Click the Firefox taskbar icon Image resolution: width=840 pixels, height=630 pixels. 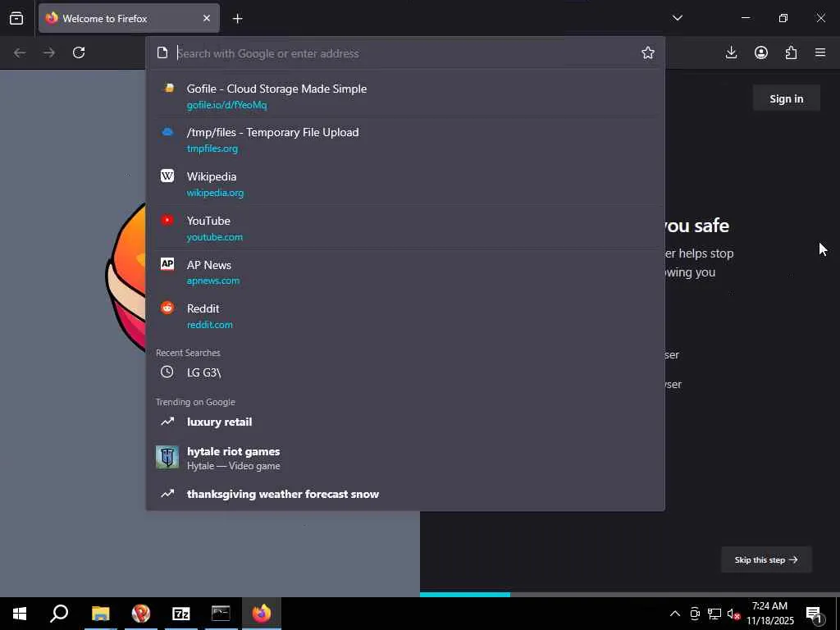(x=262, y=614)
